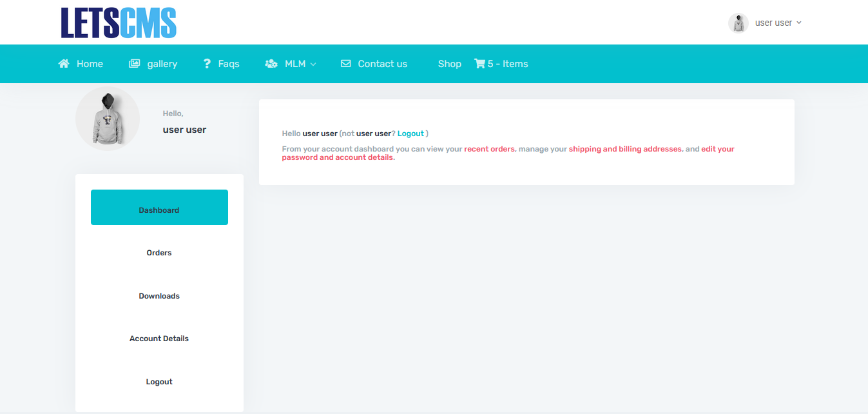
Task: Open shipping and billing addresses link
Action: tap(624, 149)
